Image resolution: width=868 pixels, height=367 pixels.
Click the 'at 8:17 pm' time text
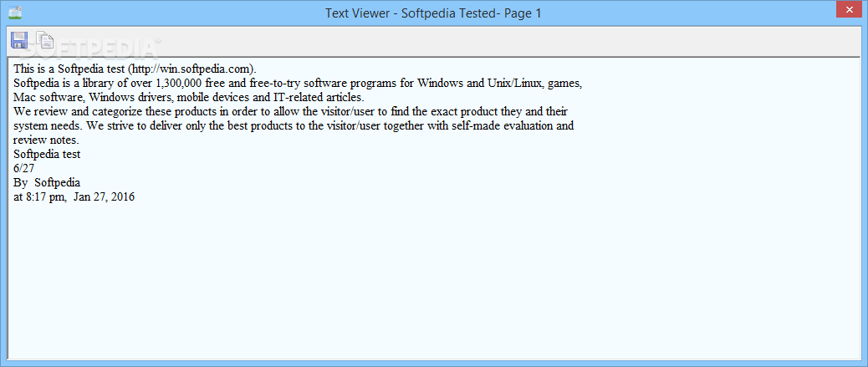click(38, 196)
